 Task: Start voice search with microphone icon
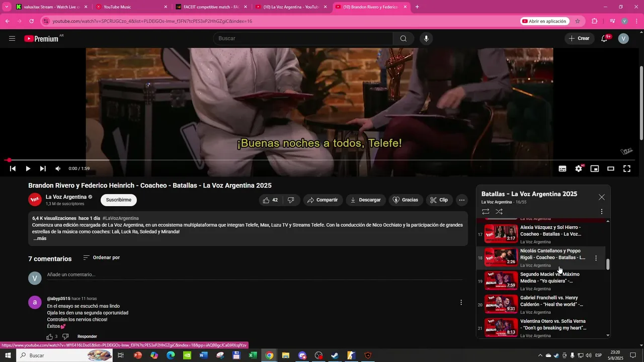(426, 39)
